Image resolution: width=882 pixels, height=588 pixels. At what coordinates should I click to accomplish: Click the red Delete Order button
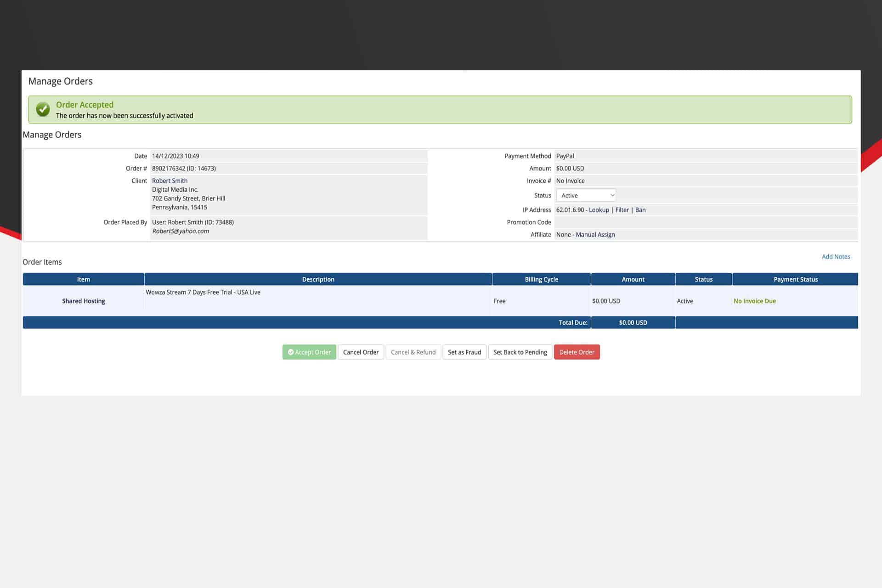577,352
